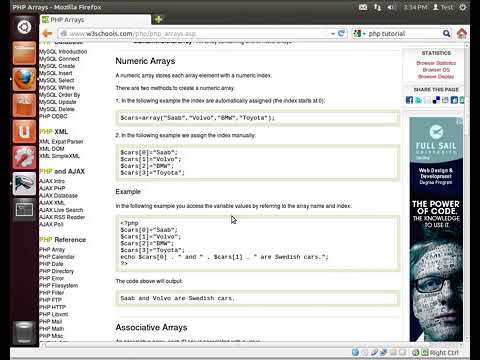Open the URL bar history dropdown arrow
Image resolution: width=480 pixels, height=360 pixels.
(x=333, y=34)
